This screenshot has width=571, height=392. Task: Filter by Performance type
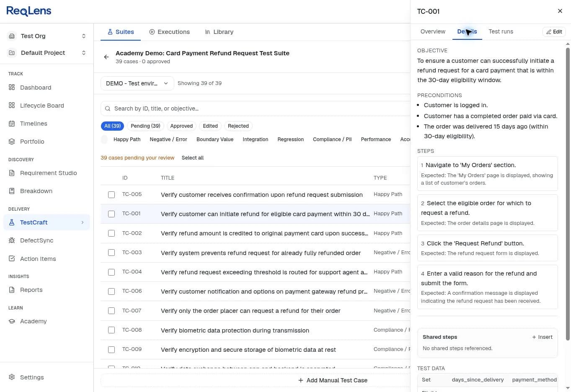(x=376, y=139)
